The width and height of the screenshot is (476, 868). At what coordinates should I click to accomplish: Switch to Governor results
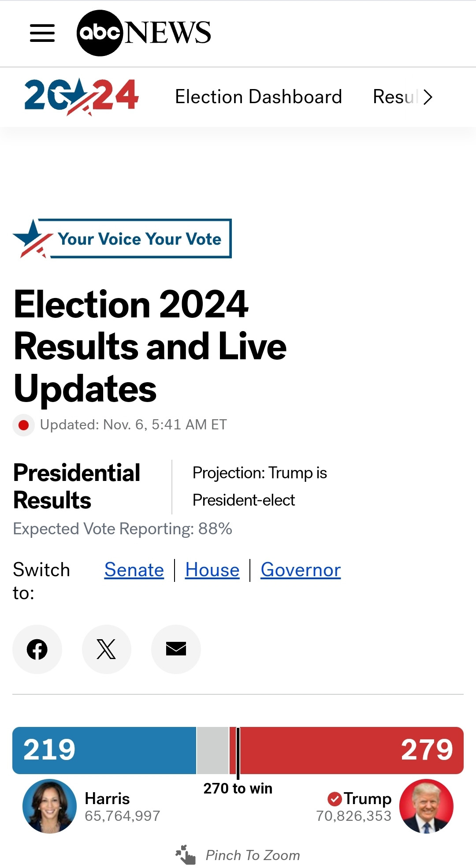click(301, 570)
